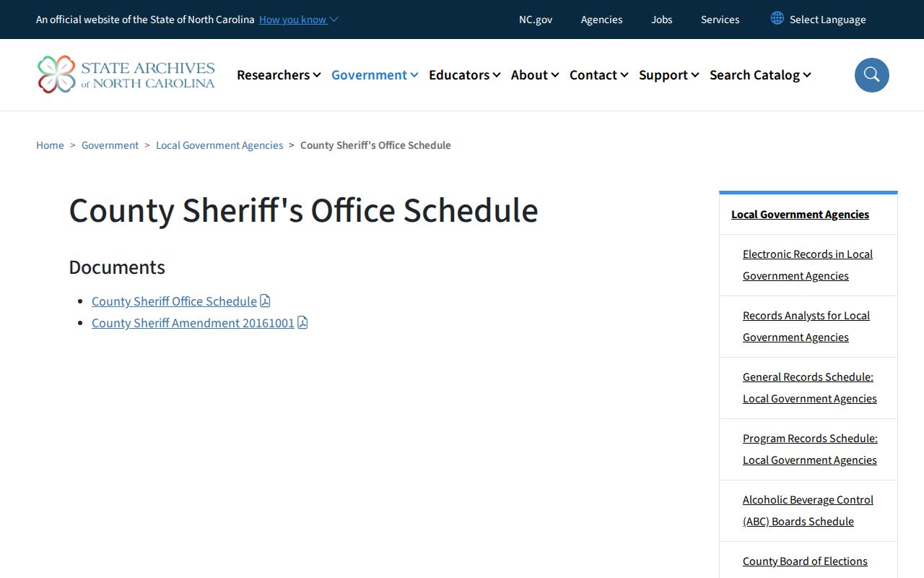
Task: Open the County Sheriff Office Schedule document
Action: (x=174, y=301)
